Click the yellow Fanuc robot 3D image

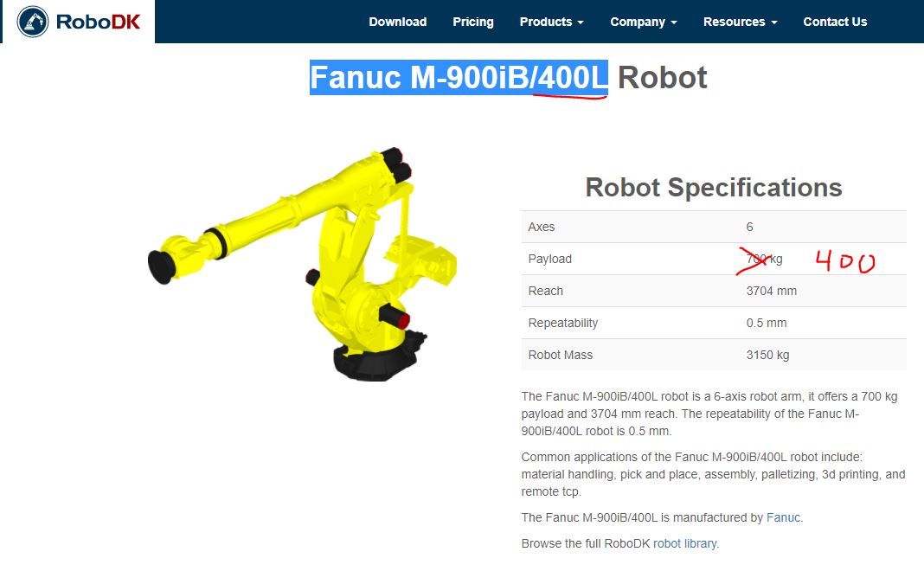302,264
